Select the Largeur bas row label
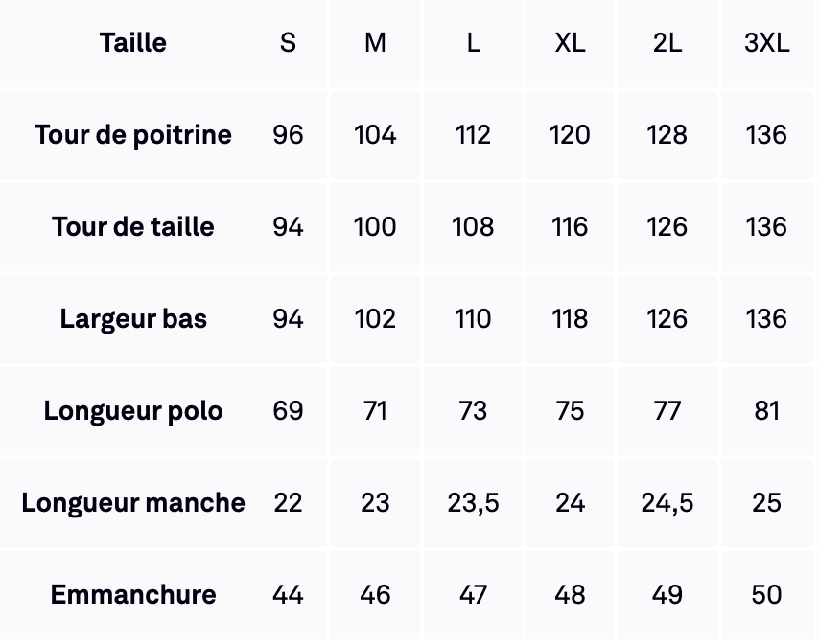 tap(133, 319)
